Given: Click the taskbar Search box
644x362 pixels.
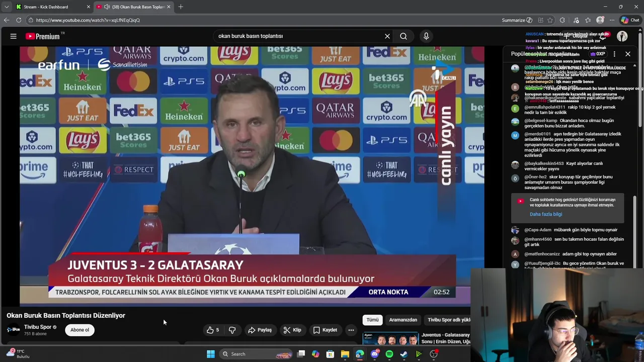Looking at the screenshot, I should (x=256, y=354).
